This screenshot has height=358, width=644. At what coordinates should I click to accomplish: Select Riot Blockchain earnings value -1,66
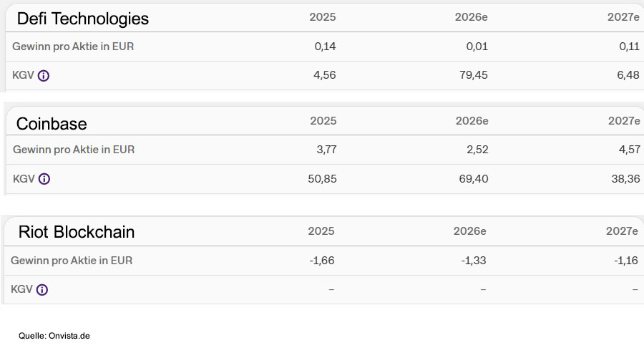point(322,261)
